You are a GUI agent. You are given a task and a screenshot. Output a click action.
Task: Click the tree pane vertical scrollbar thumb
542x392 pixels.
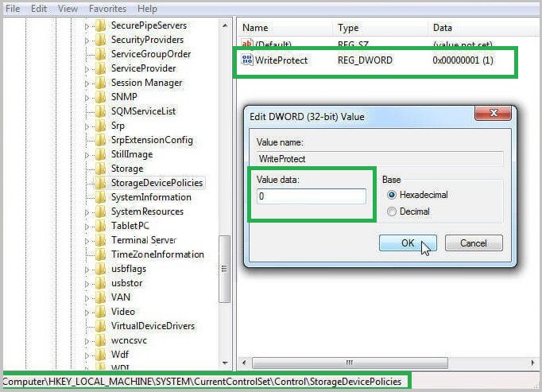(x=225, y=269)
